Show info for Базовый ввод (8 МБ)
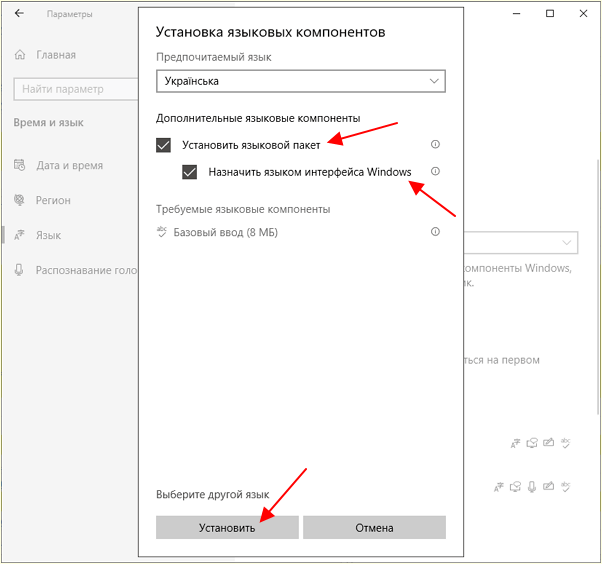 tap(435, 232)
